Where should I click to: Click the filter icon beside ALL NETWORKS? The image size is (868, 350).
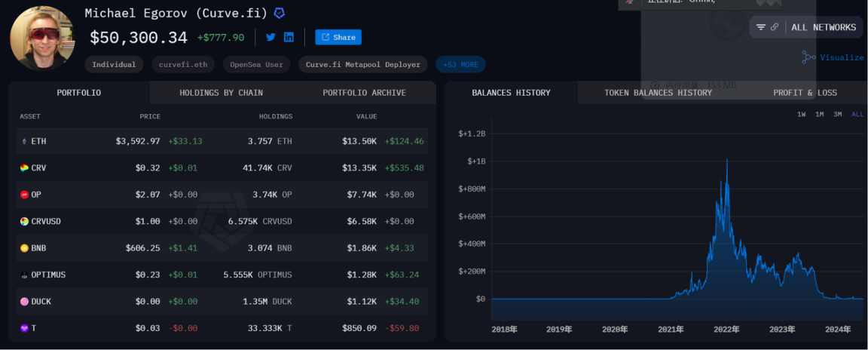pyautogui.click(x=761, y=27)
